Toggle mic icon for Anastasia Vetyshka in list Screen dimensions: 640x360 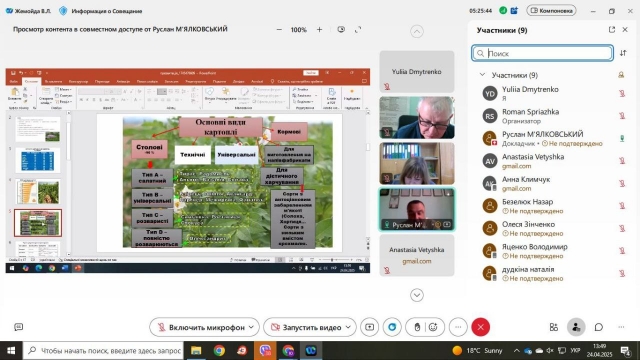point(622,161)
